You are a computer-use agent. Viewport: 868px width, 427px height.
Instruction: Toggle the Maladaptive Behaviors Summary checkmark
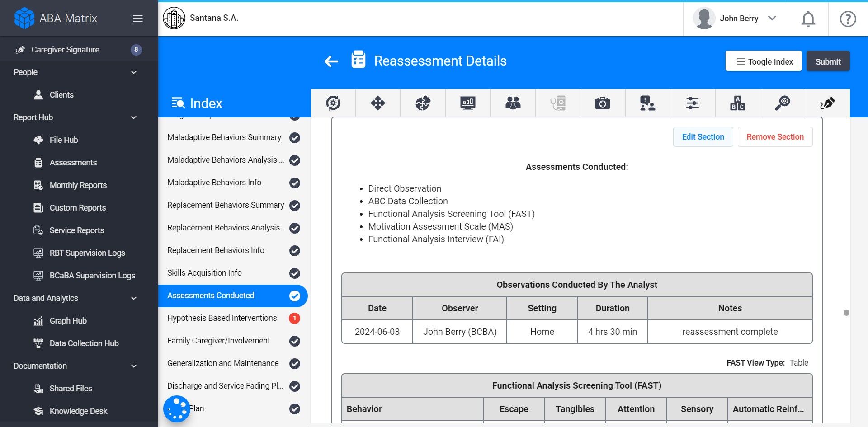[x=295, y=138]
